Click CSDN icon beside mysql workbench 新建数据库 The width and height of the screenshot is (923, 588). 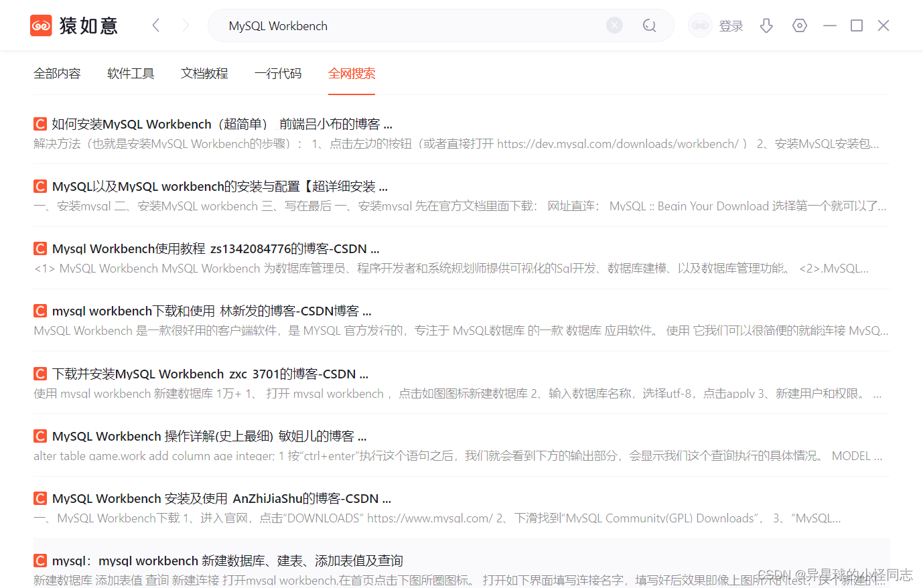tap(40, 561)
